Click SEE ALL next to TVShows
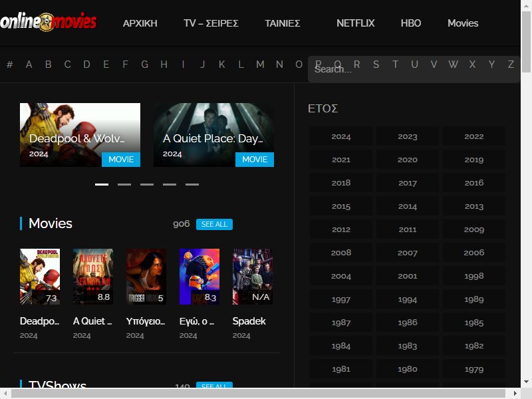 [x=214, y=385]
